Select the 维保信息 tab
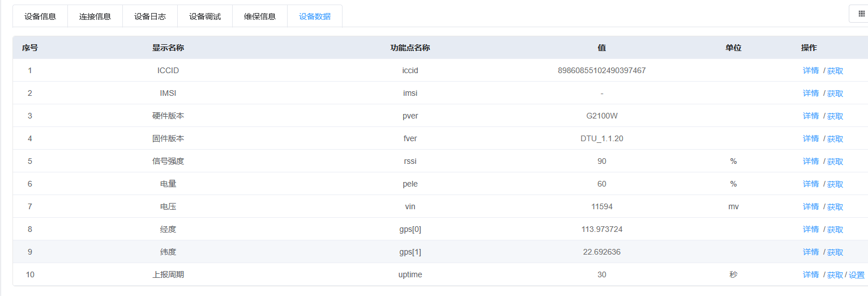The width and height of the screenshot is (868, 296). click(x=260, y=16)
